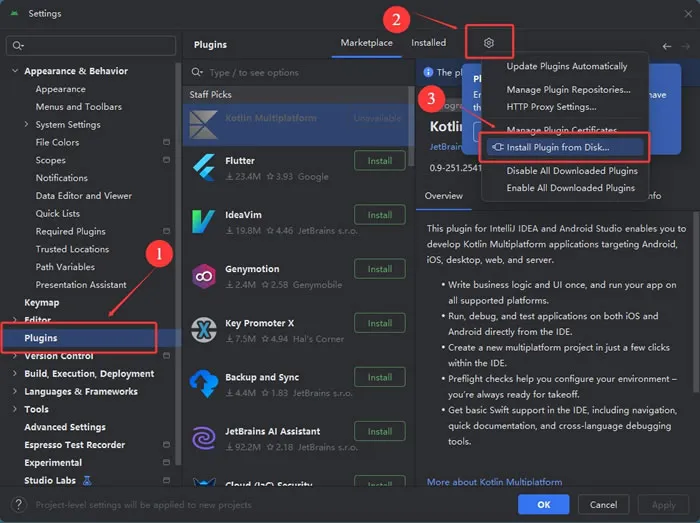Choose Manage Plugin Repositories menu entry

[x=568, y=90]
